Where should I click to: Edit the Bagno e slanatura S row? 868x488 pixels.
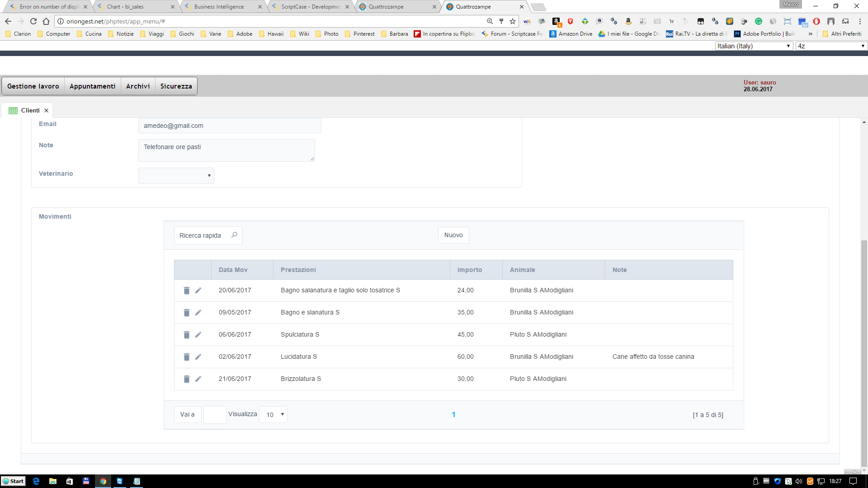click(198, 313)
